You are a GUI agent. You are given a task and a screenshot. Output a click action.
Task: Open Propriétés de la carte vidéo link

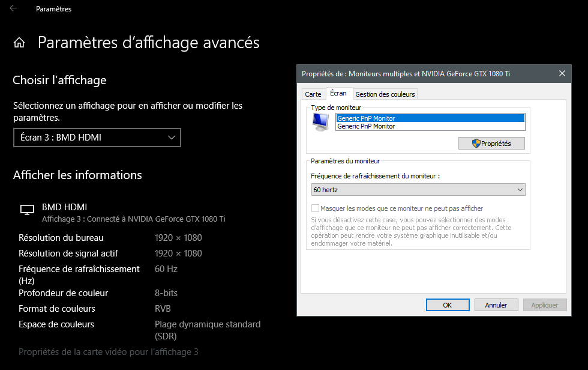(109, 352)
